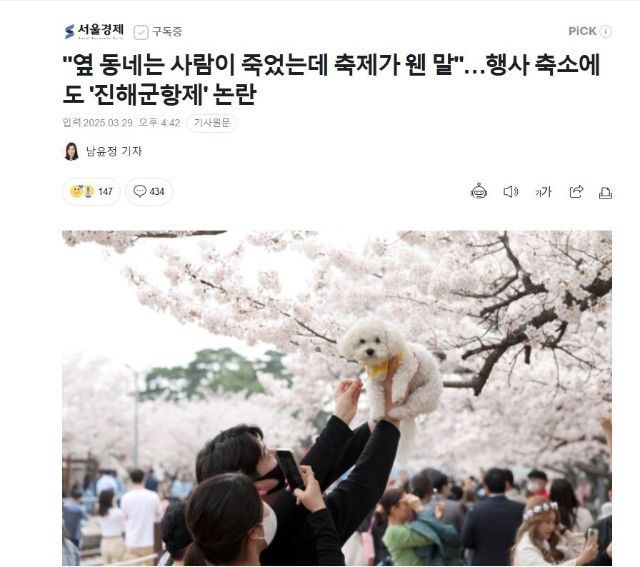Click the article headline text
This screenshot has width=640, height=567.
point(331,79)
